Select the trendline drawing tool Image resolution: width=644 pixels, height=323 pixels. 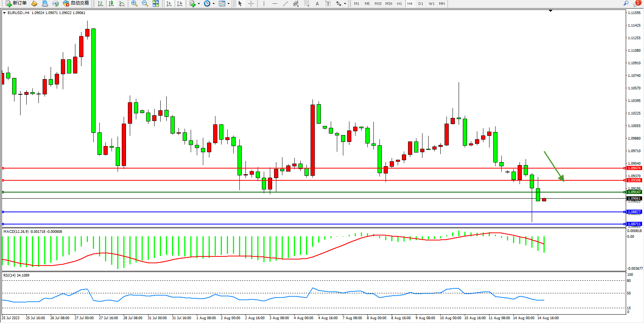coord(285,3)
